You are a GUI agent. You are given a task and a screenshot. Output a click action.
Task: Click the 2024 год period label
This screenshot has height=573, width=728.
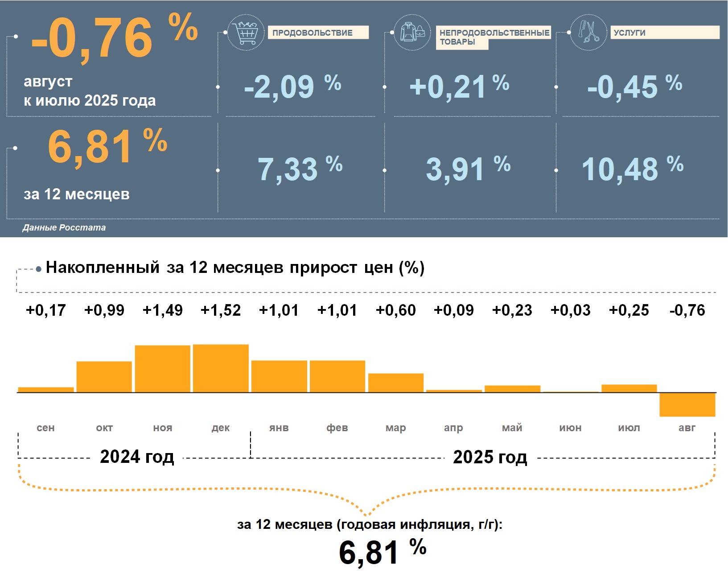pos(137,457)
